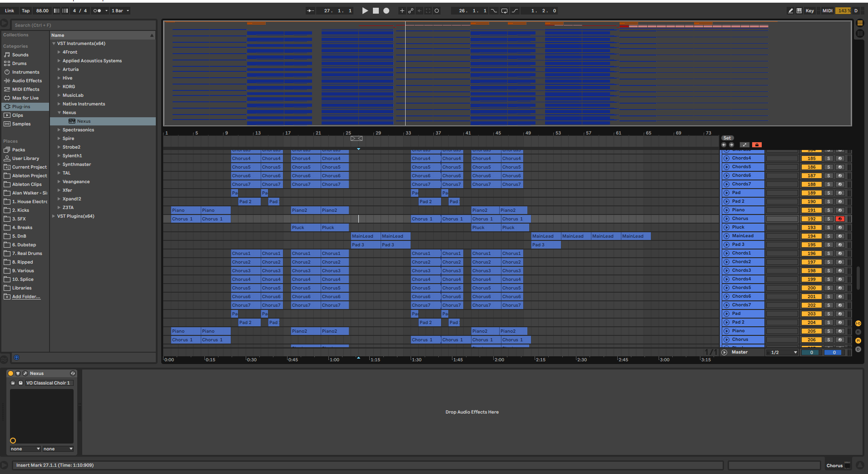Click the red Lock Envelopes icon
This screenshot has width=868, height=474.
click(757, 145)
